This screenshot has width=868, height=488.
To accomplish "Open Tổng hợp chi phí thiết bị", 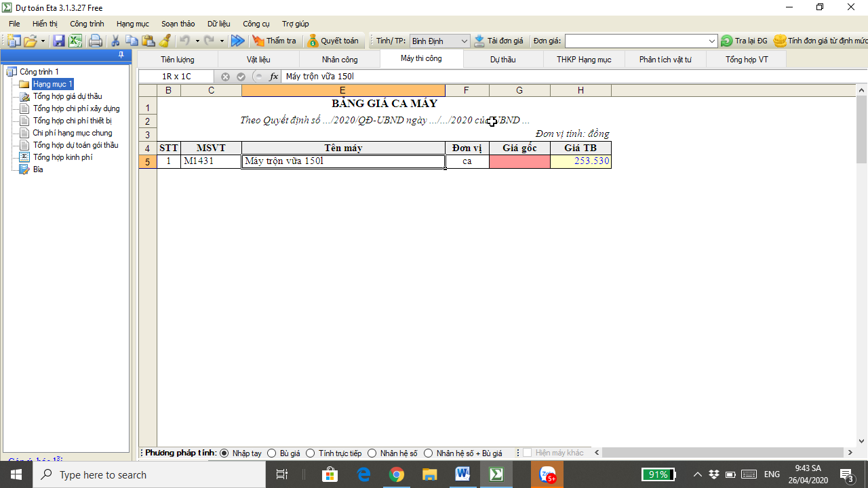I will [72, 121].
